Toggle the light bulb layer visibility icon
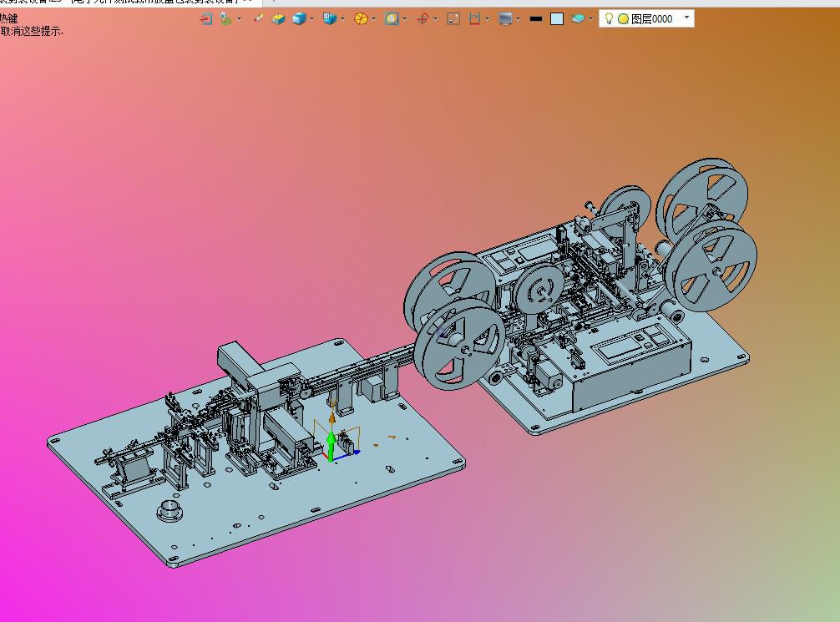Image resolution: width=840 pixels, height=622 pixels. pyautogui.click(x=609, y=18)
